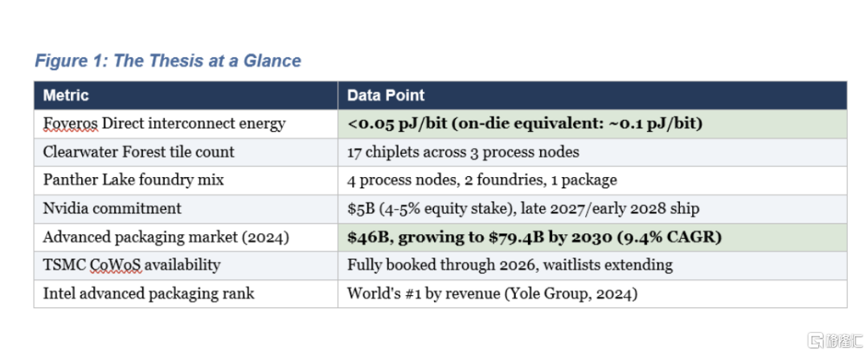
Task: Select the 'Intel advanced packaging rank' cell
Action: click(x=148, y=293)
